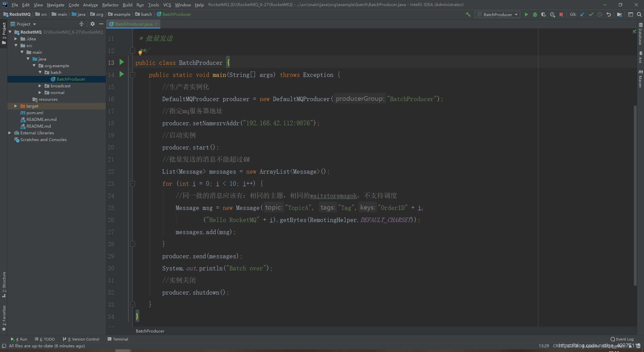This screenshot has width=644, height=352.
Task: Collapse the batch package
Action: (x=40, y=72)
